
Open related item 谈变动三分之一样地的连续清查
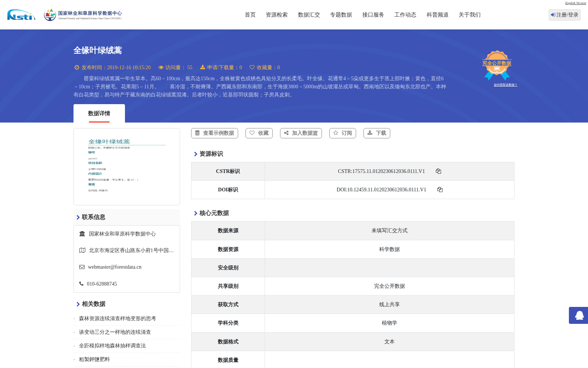pos(115,332)
